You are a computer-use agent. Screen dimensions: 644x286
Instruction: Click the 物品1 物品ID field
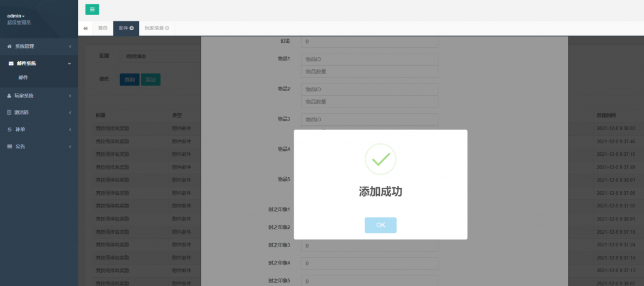pos(369,59)
